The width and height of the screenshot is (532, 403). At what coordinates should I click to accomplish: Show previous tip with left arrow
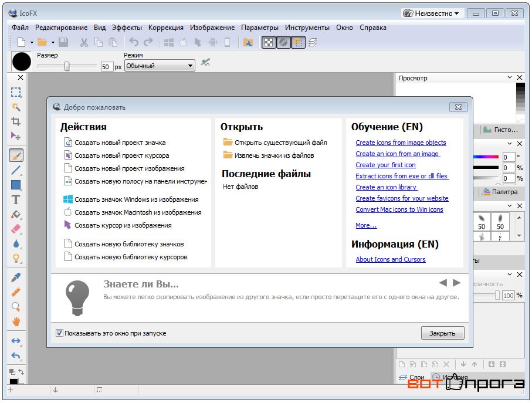click(x=443, y=283)
